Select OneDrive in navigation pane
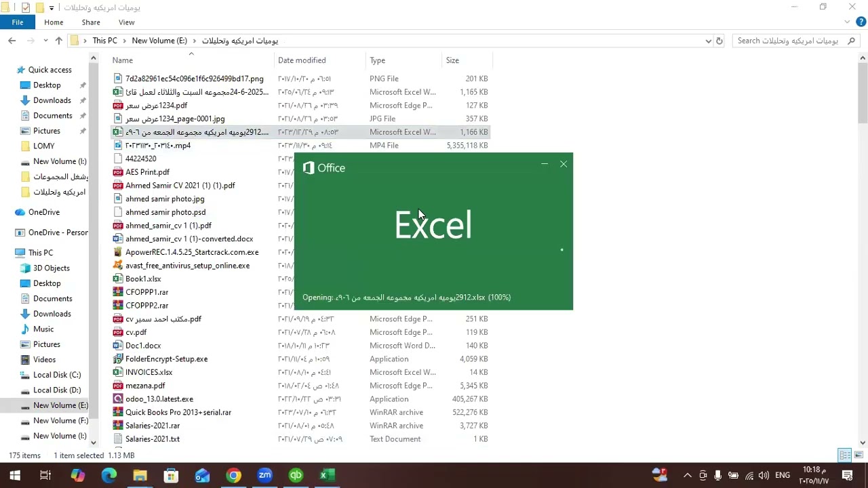The width and height of the screenshot is (868, 488). [x=43, y=212]
